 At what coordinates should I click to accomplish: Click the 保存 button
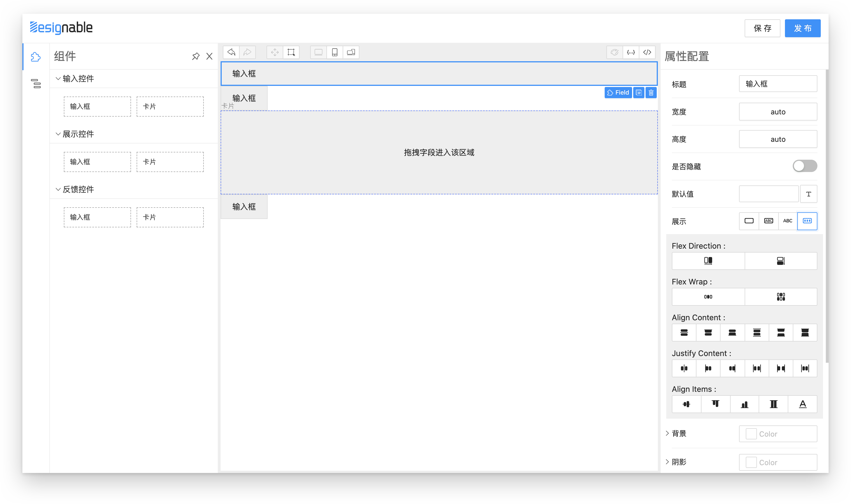point(762,29)
